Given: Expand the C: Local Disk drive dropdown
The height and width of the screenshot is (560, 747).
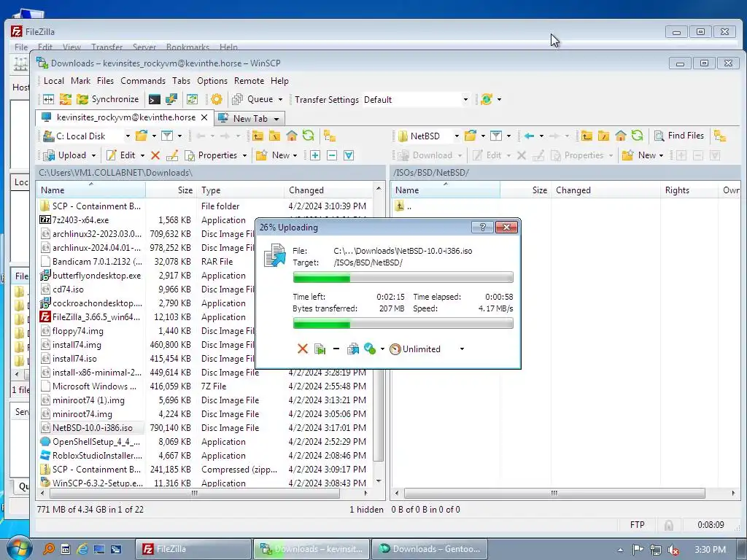Looking at the screenshot, I should (x=128, y=136).
